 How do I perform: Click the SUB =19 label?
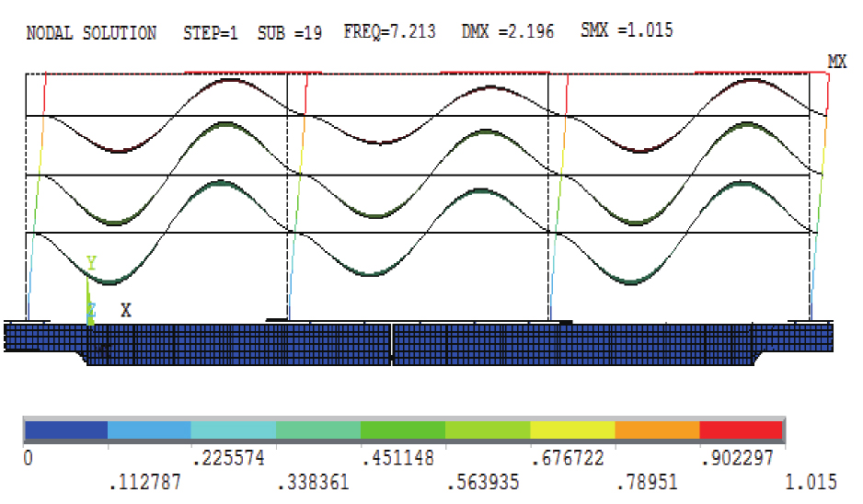click(x=290, y=33)
